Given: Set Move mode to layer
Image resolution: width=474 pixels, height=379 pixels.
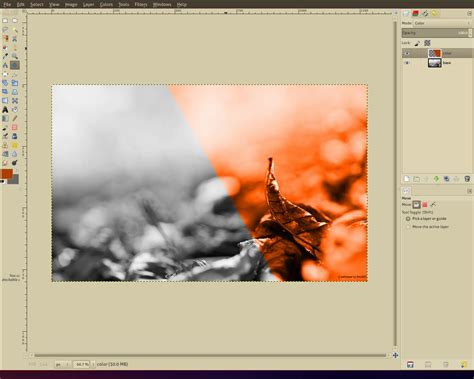Looking at the screenshot, I should click(416, 204).
